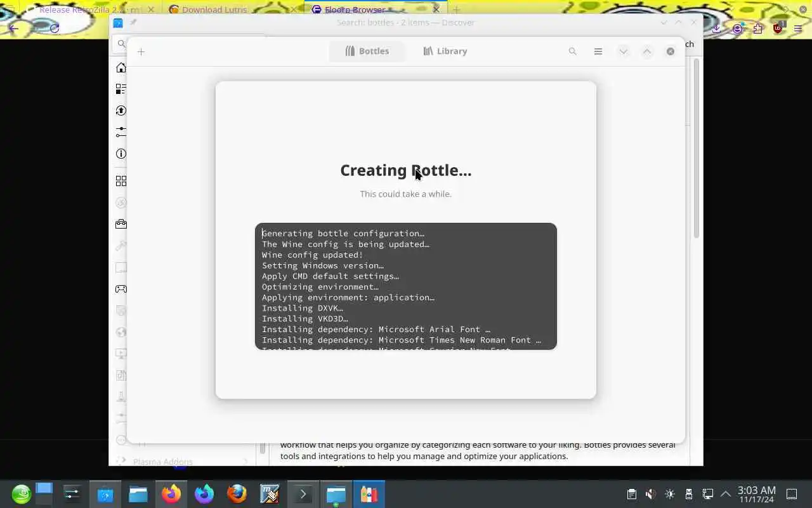The image size is (812, 508).
Task: Open uBlock Origin extension icon
Action: pos(778,29)
